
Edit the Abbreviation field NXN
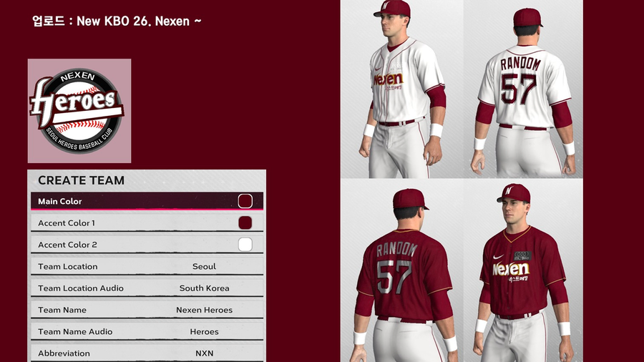[x=147, y=353]
